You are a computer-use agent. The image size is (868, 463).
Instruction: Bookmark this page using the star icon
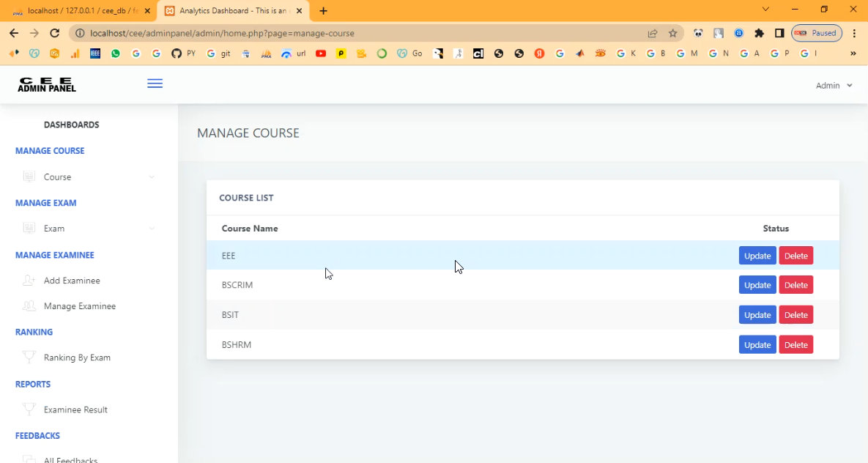(672, 33)
